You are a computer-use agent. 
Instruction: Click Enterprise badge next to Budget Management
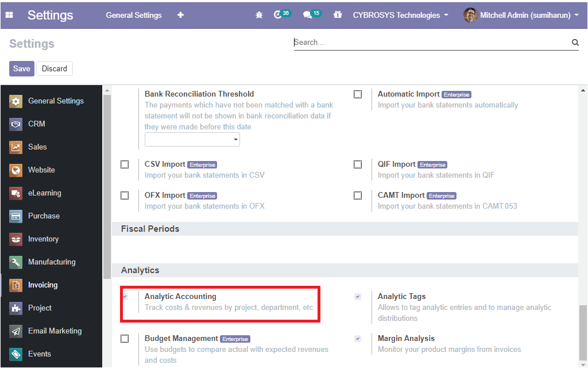[235, 339]
